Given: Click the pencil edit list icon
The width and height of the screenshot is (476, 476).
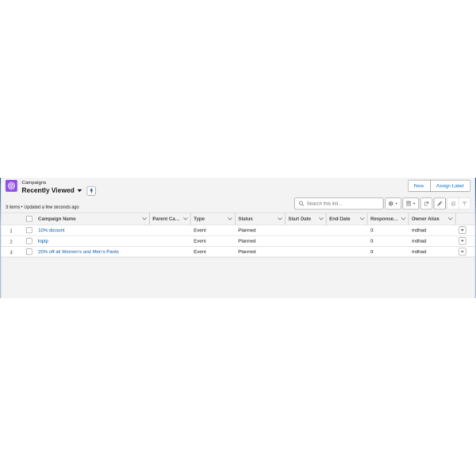Looking at the screenshot, I should (440, 204).
